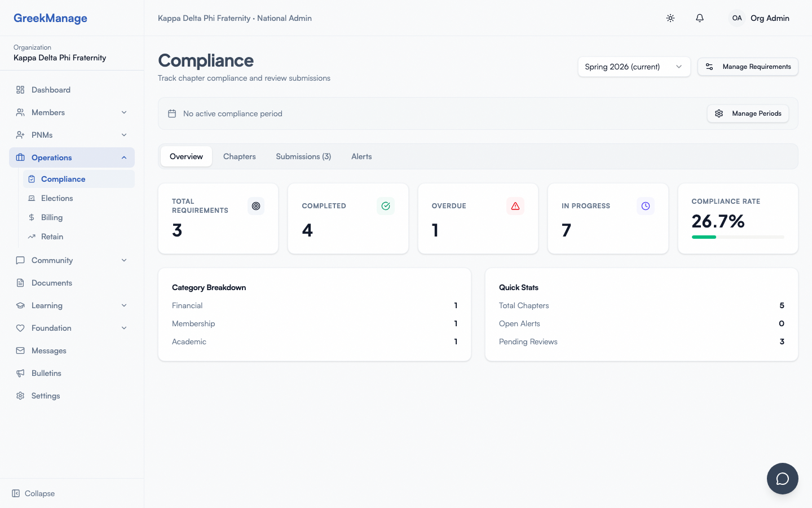Click the Retain trend arrow icon
Screen dimensions: 812x508
click(33, 237)
